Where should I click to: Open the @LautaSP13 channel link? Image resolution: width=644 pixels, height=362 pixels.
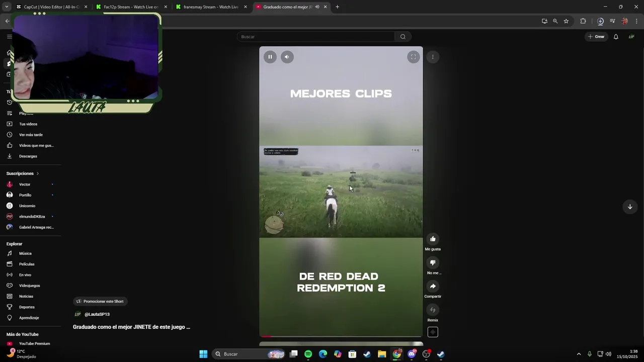[x=97, y=314]
